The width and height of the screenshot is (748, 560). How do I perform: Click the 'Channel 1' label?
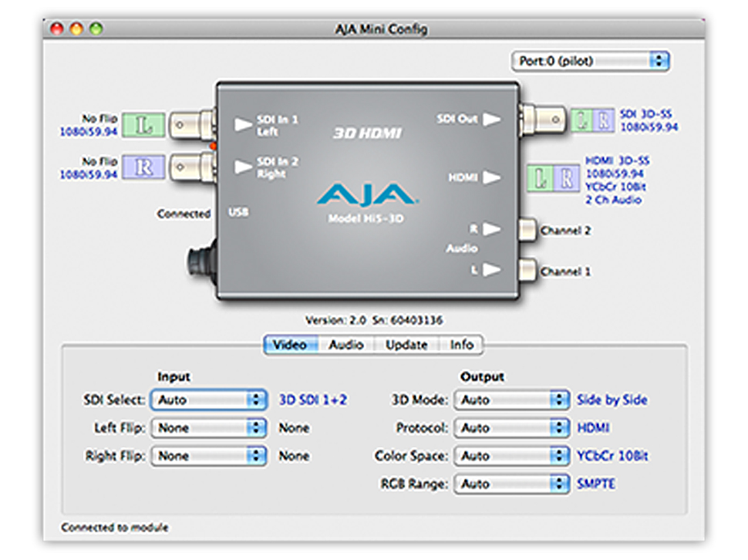pos(565,272)
